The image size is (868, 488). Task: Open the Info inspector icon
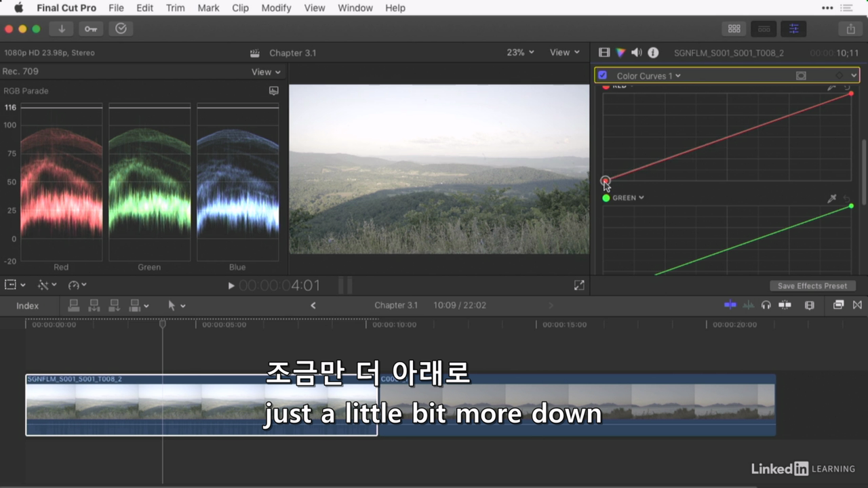[x=653, y=52]
